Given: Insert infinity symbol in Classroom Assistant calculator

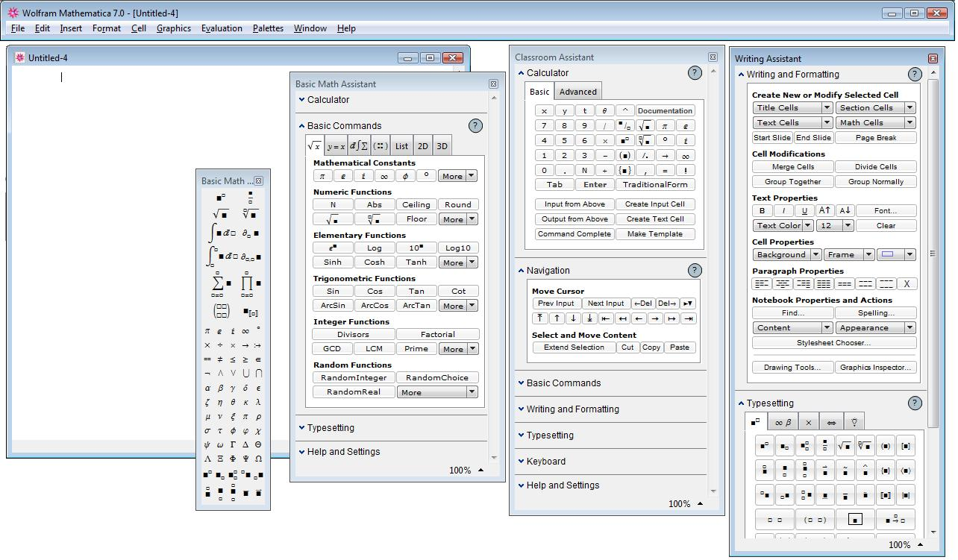Looking at the screenshot, I should 685,156.
